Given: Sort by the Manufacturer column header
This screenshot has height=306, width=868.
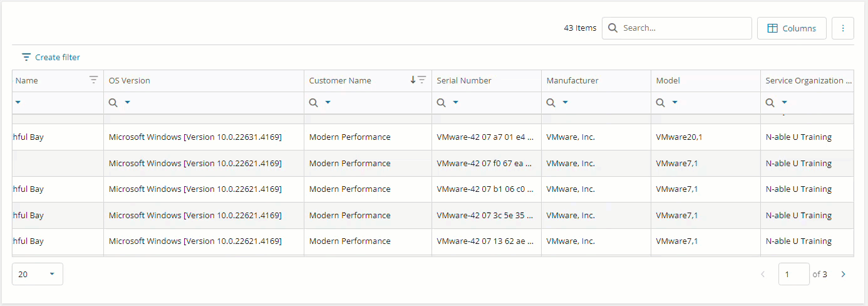Looking at the screenshot, I should pos(572,80).
